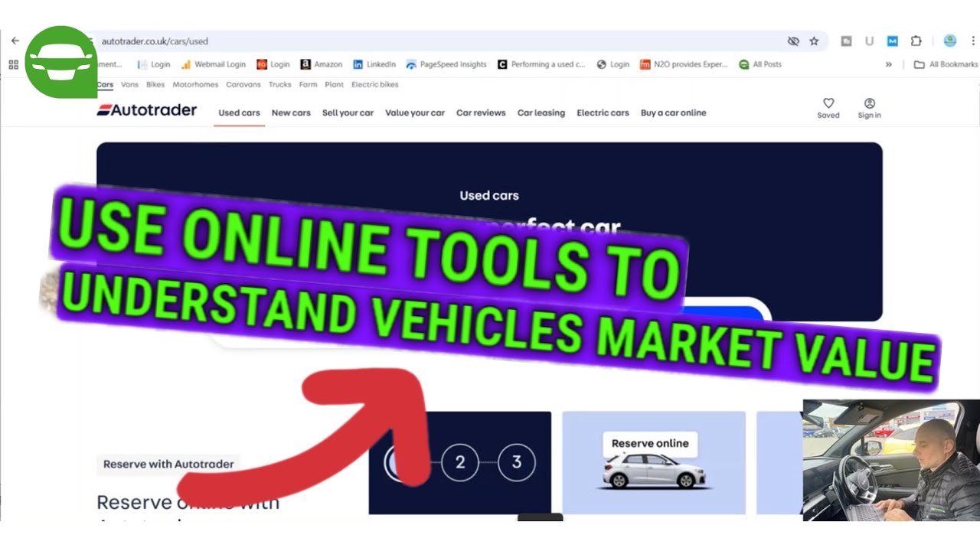
Task: Open the New cars menu
Action: [x=291, y=112]
